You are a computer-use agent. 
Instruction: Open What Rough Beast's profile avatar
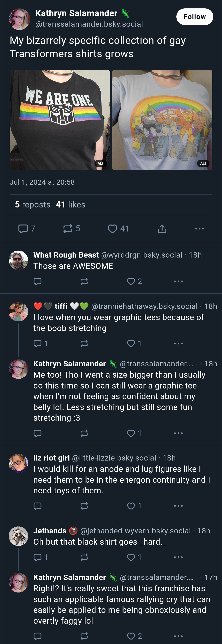pos(18,260)
